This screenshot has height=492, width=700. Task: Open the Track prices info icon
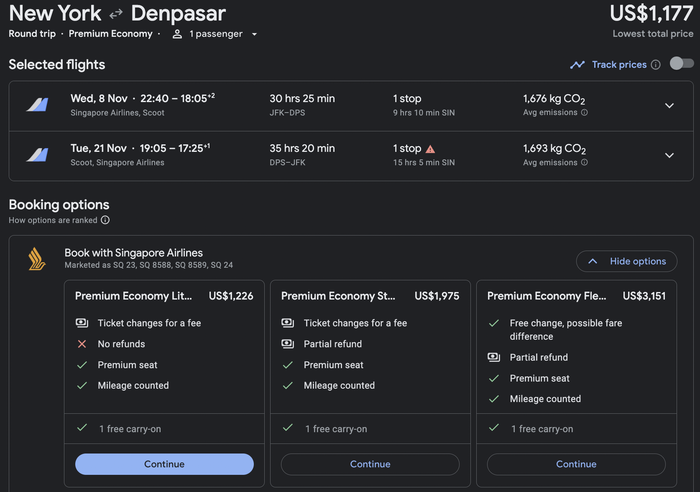pyautogui.click(x=655, y=65)
